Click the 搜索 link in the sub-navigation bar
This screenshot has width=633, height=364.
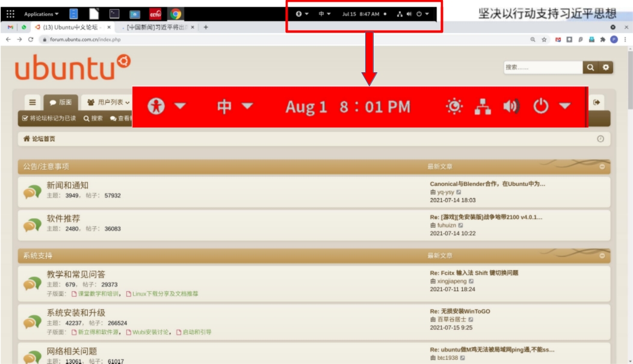pyautogui.click(x=93, y=119)
